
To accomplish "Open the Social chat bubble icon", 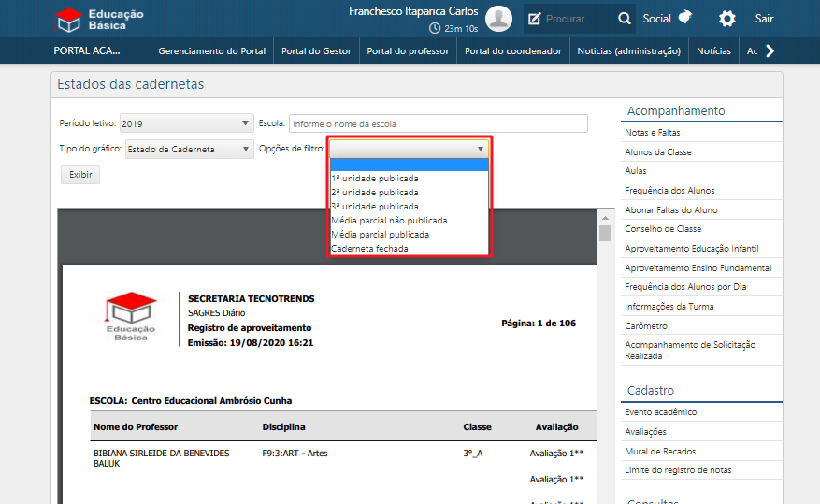I will pyautogui.click(x=685, y=17).
